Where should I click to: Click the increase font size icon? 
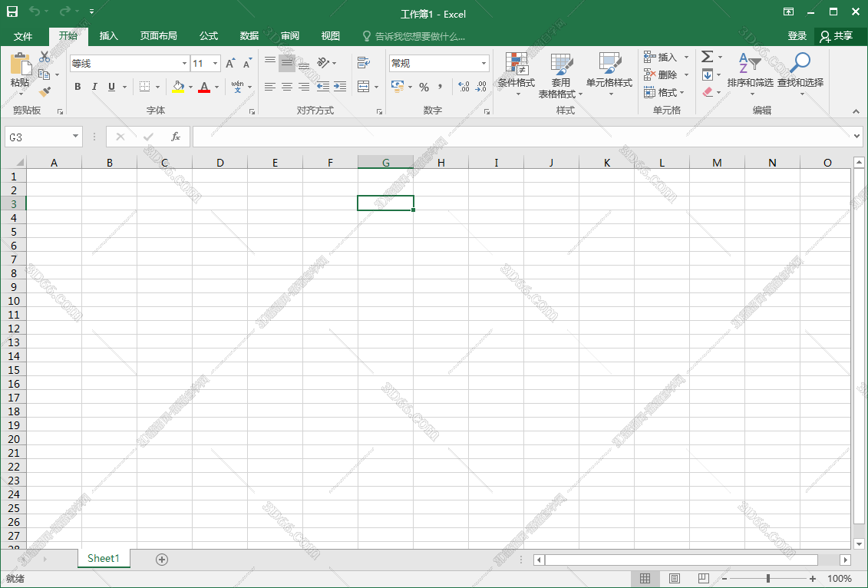point(230,64)
